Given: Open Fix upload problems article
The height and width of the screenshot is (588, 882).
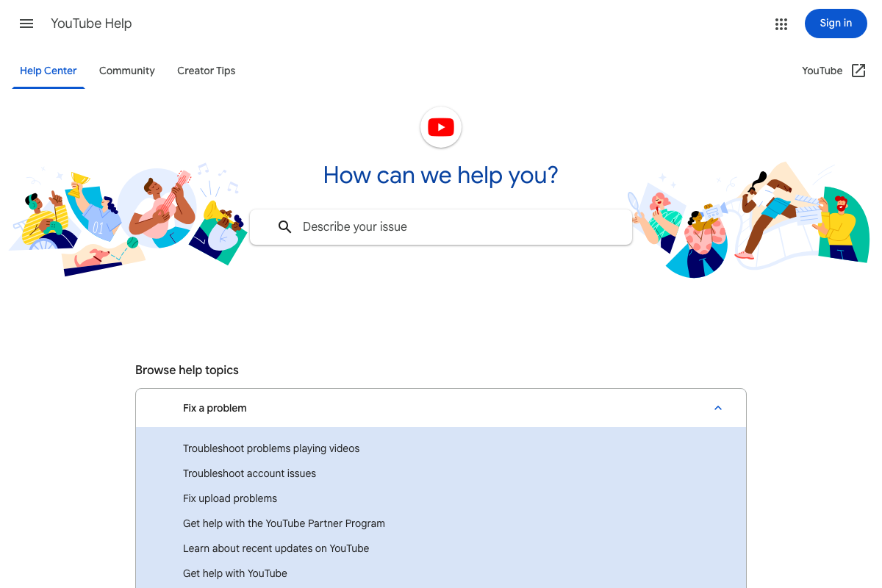Looking at the screenshot, I should pyautogui.click(x=230, y=498).
